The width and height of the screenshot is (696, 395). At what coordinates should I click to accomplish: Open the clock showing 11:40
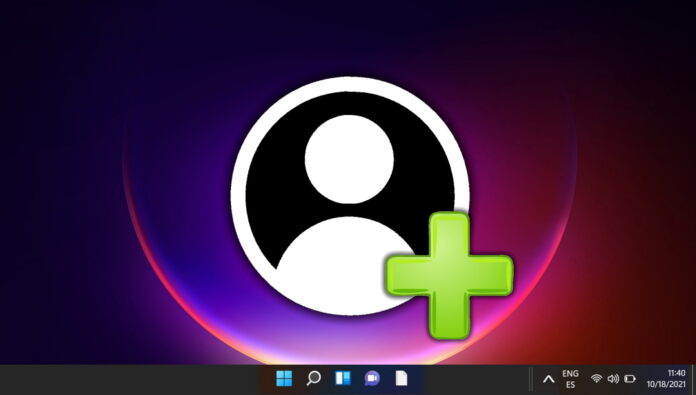click(676, 373)
